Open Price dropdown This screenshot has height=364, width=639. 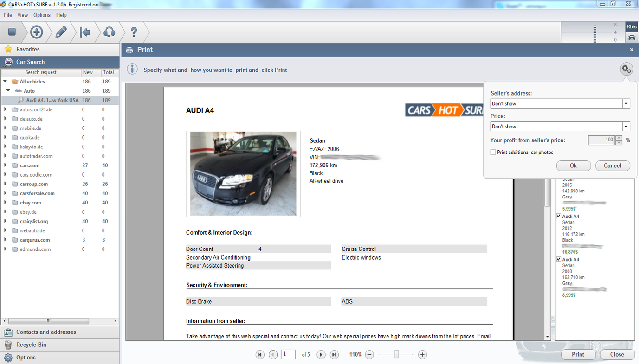click(626, 127)
